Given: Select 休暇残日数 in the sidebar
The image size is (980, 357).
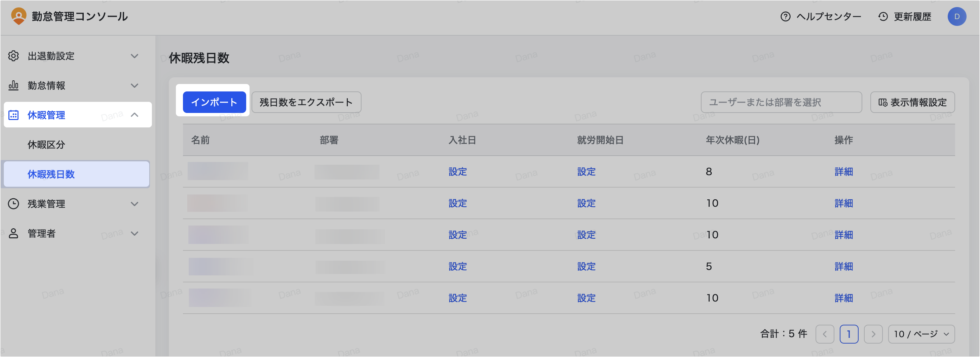Looking at the screenshot, I should [51, 174].
